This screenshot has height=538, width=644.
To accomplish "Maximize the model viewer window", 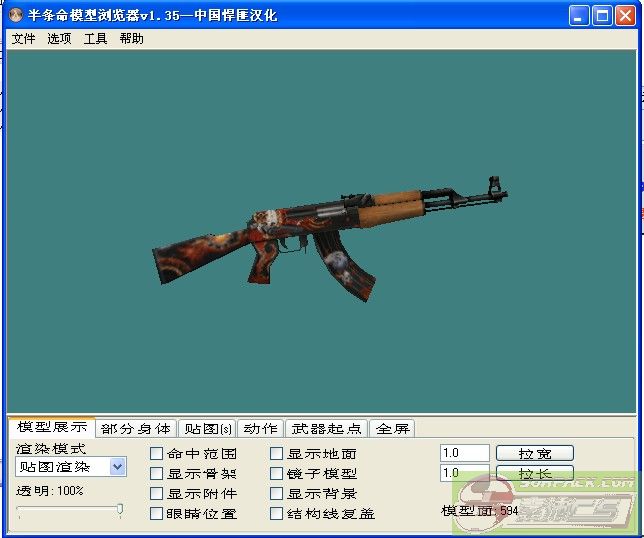I will tap(602, 16).
